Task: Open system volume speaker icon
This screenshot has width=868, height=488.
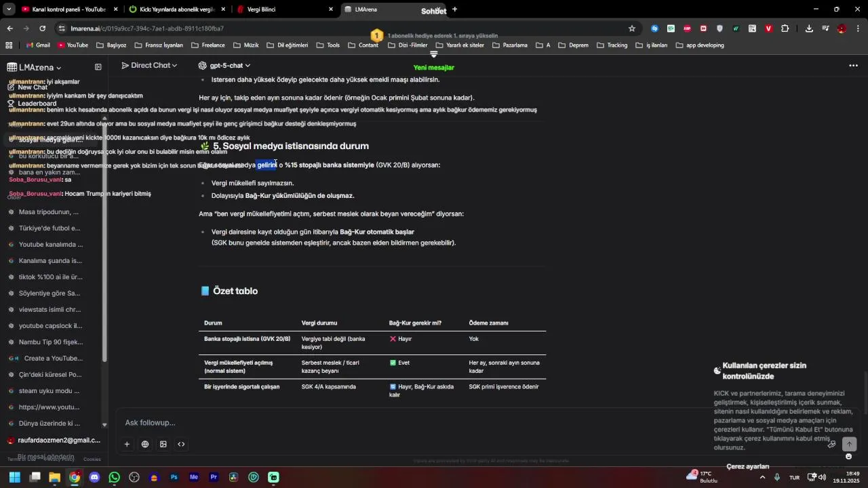Action: click(822, 477)
